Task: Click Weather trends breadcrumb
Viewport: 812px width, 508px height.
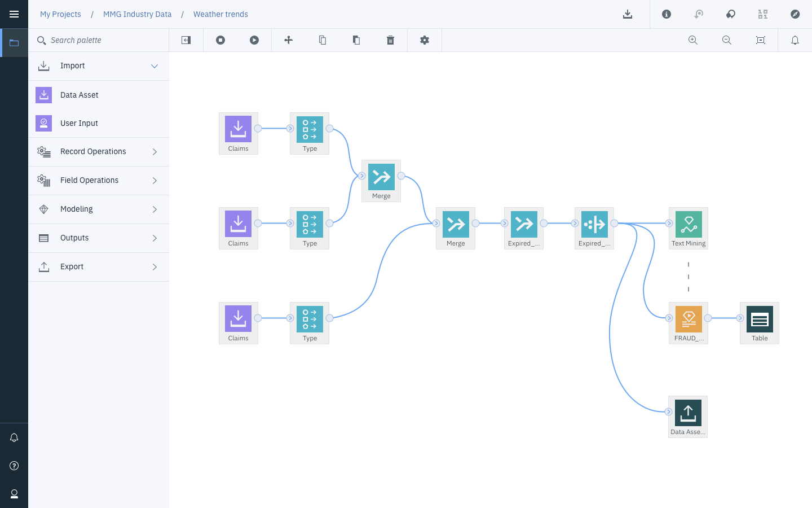Action: tap(220, 14)
